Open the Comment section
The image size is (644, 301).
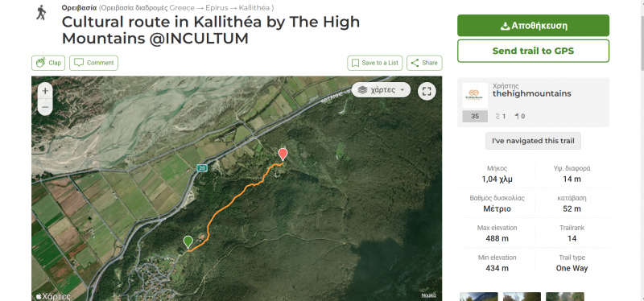[x=93, y=63]
